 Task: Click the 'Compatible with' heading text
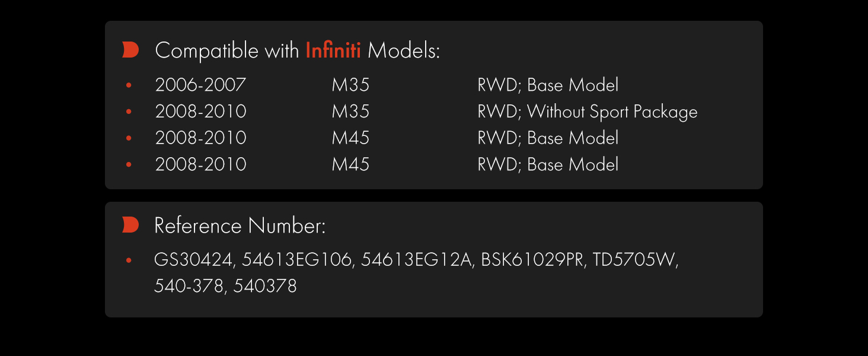coord(227,51)
